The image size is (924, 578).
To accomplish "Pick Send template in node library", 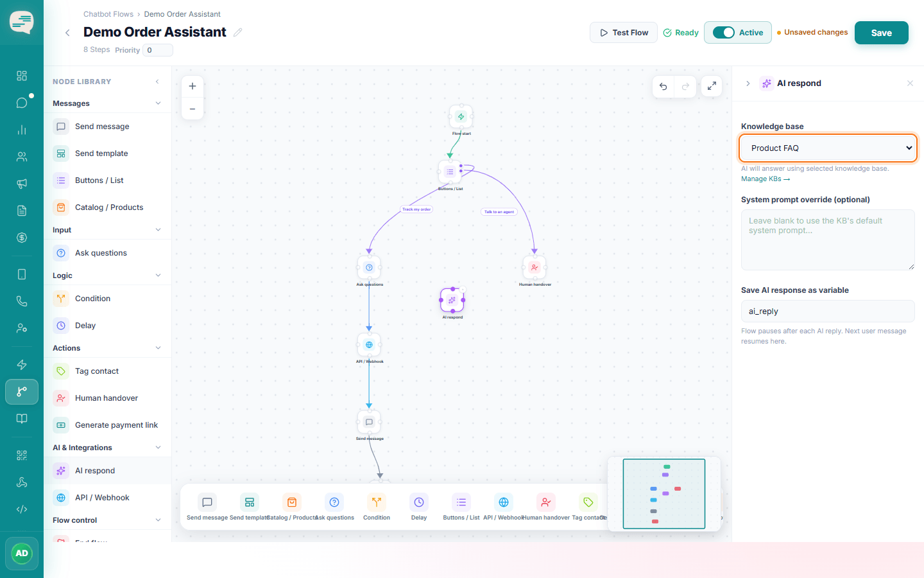I will [107, 153].
